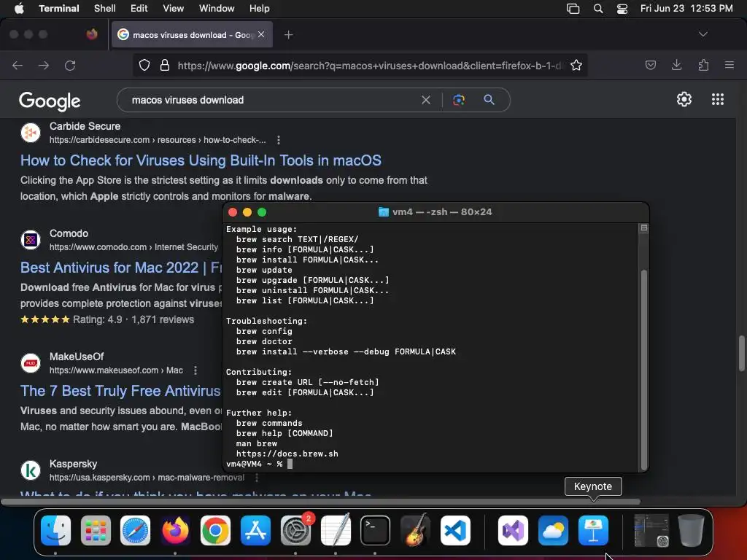747x560 pixels.
Task: Open Visual Studio from the Dock
Action: [x=513, y=530]
